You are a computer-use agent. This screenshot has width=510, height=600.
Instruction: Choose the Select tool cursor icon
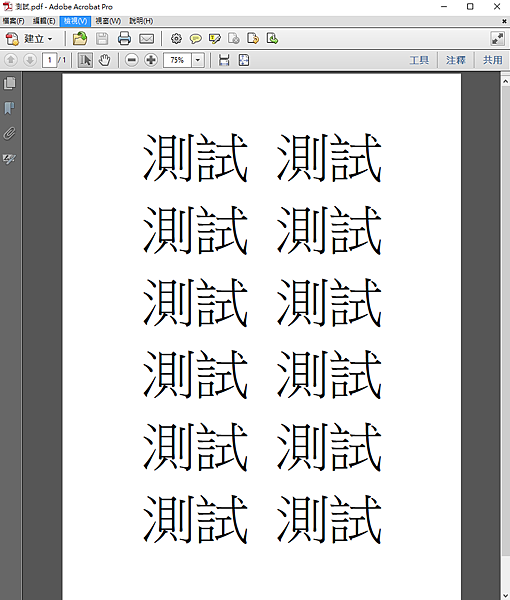coord(85,60)
